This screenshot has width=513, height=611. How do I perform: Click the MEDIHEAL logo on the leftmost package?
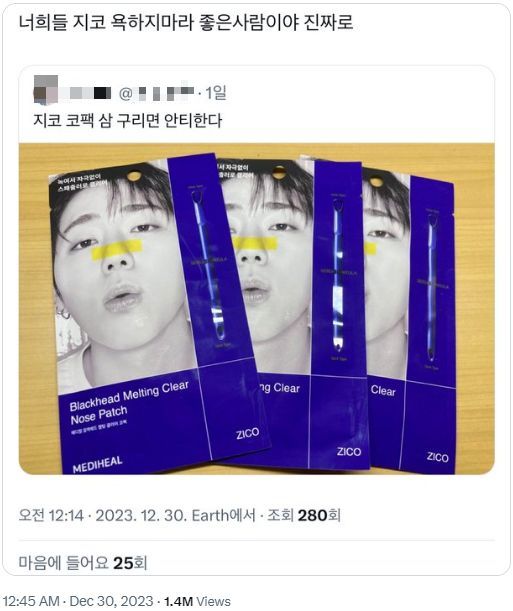97,464
